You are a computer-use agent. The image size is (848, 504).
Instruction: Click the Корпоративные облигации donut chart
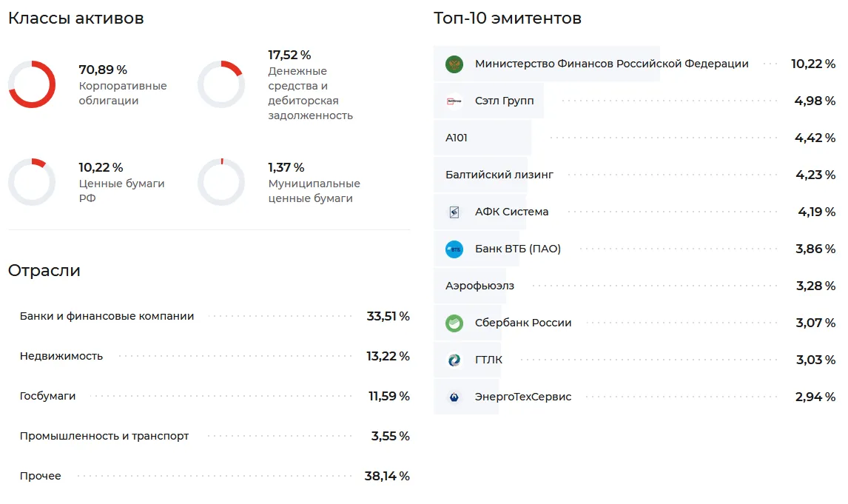pos(32,84)
